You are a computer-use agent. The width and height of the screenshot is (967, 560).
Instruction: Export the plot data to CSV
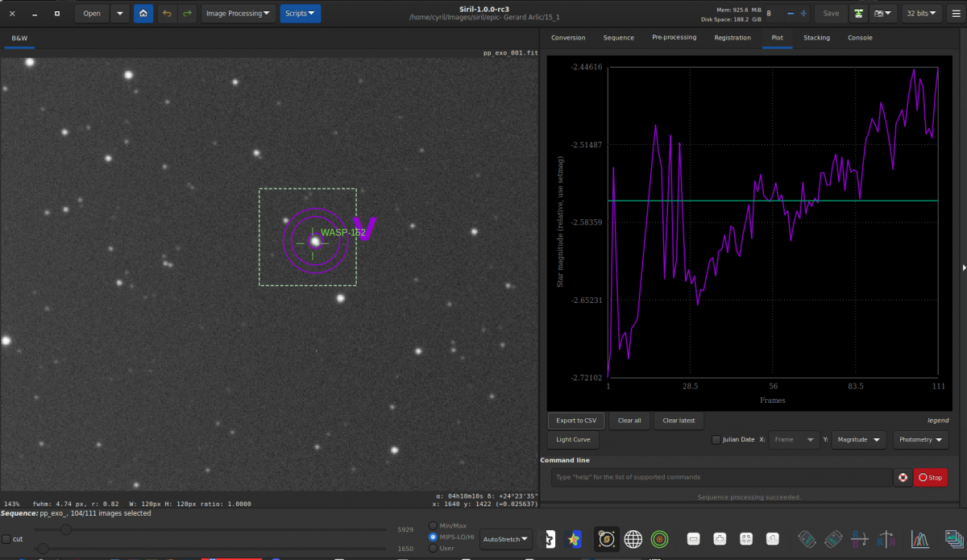coord(575,420)
